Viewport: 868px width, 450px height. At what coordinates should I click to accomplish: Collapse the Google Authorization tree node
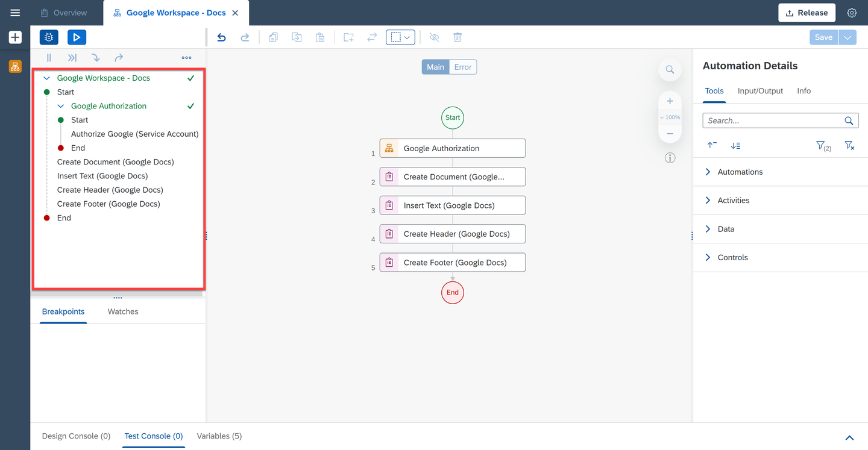pyautogui.click(x=60, y=106)
